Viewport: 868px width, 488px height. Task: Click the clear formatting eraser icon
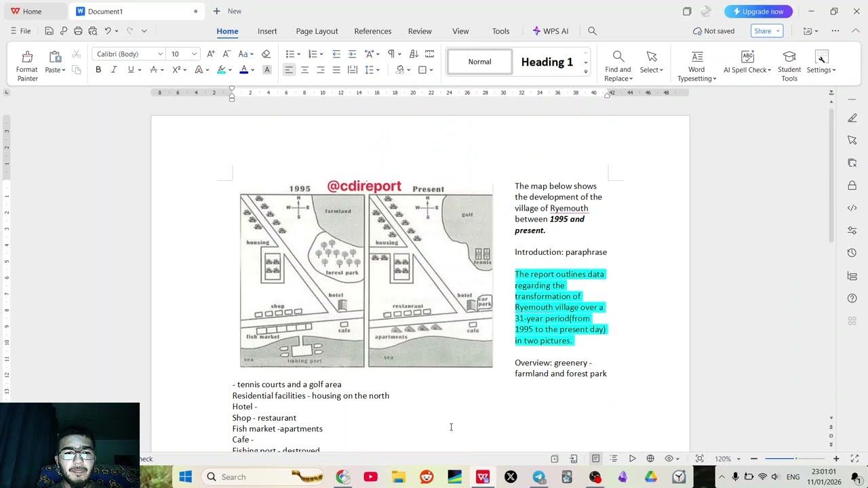(266, 54)
